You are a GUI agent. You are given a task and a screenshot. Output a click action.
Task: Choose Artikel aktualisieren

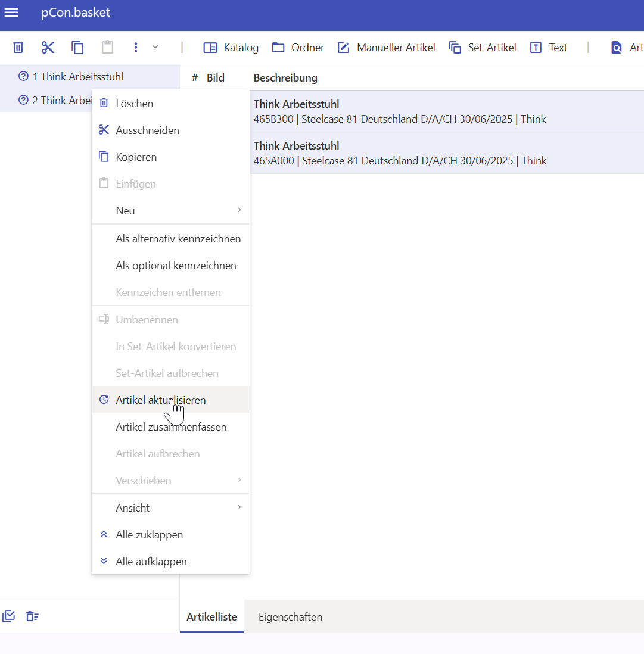click(x=170, y=400)
